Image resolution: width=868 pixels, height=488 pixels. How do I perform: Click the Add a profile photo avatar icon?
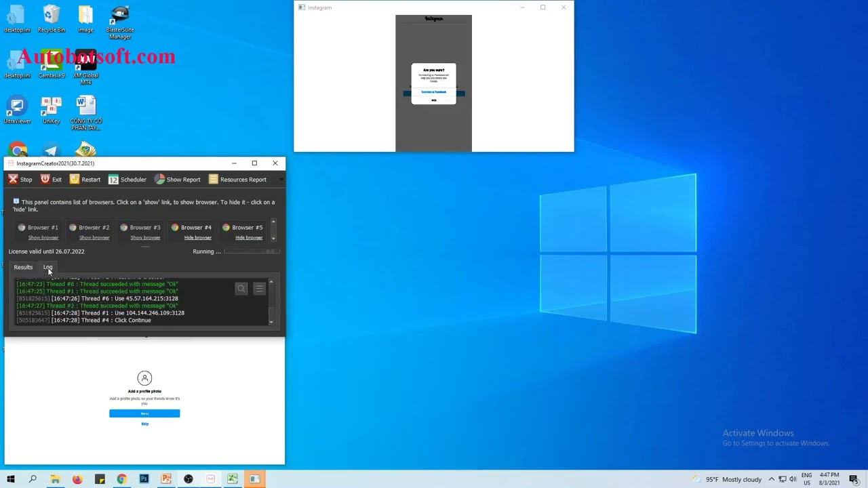click(x=144, y=378)
